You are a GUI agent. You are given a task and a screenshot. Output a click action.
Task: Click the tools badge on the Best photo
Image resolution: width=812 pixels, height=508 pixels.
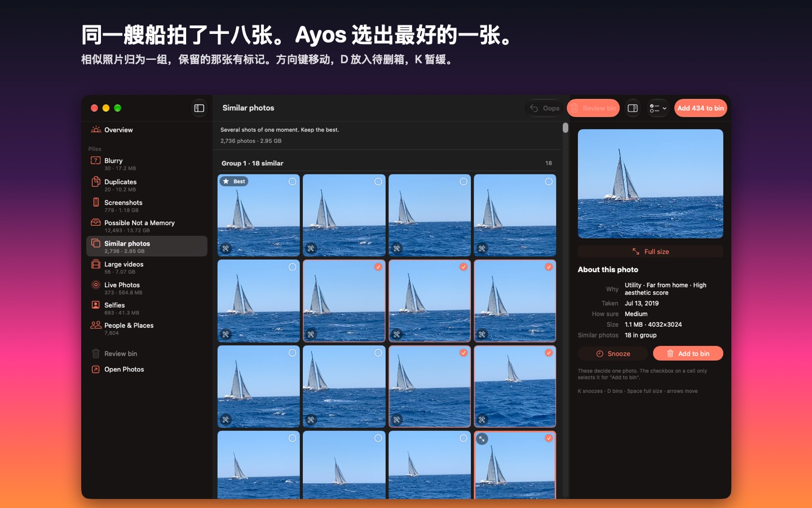pyautogui.click(x=226, y=248)
